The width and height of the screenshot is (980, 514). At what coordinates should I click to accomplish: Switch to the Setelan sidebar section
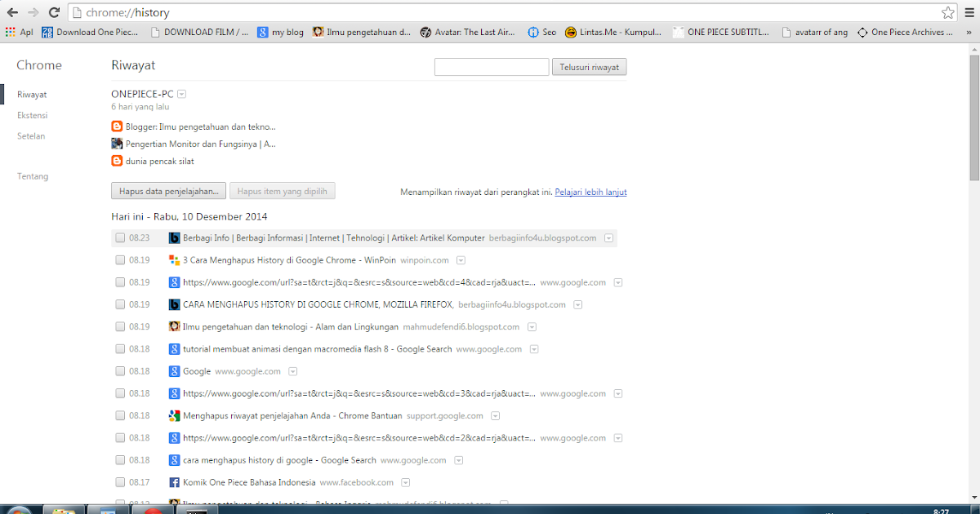click(x=30, y=135)
